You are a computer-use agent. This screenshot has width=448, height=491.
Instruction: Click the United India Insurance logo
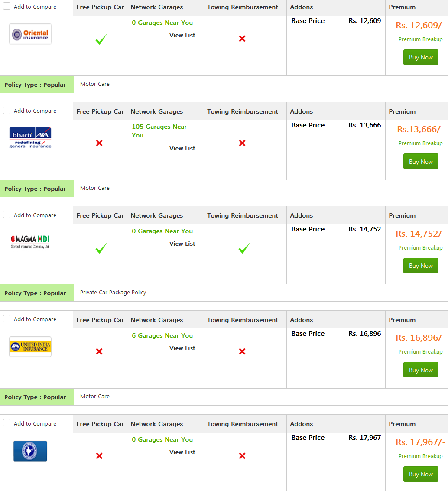tap(30, 346)
